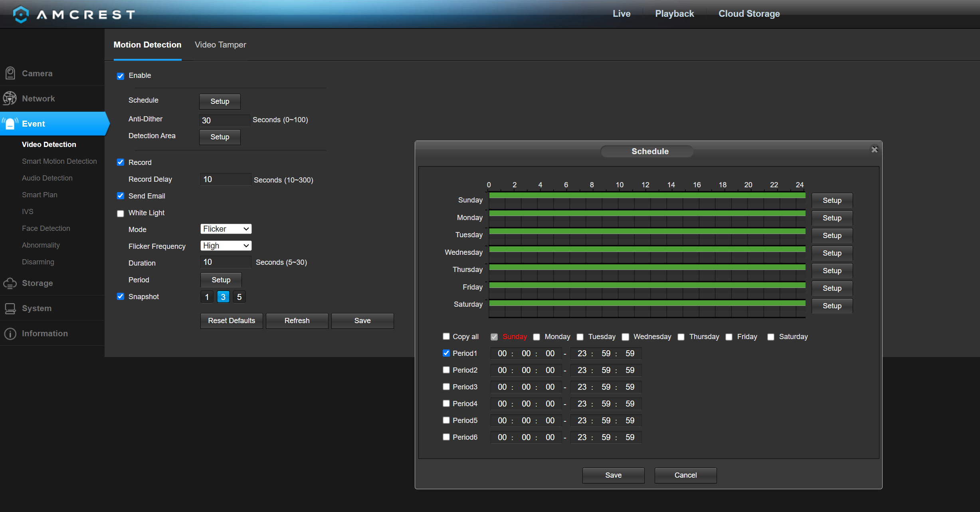
Task: Click the Friday green timeline bar
Action: [647, 285]
